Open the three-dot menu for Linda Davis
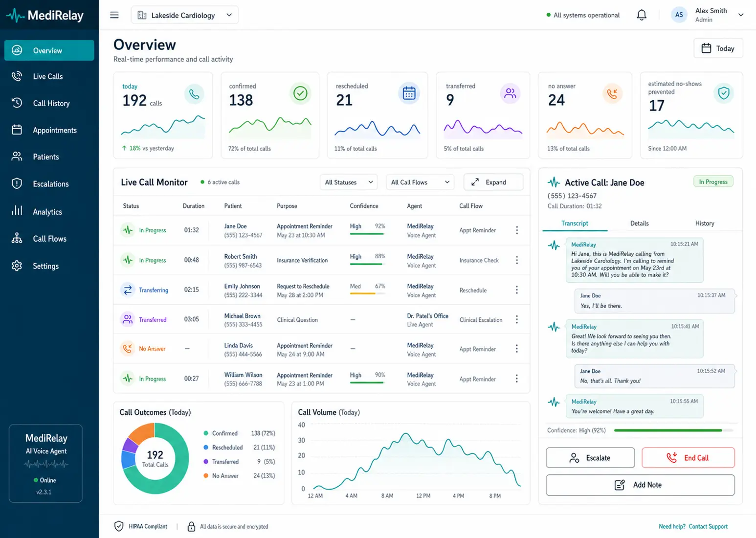 coord(517,349)
